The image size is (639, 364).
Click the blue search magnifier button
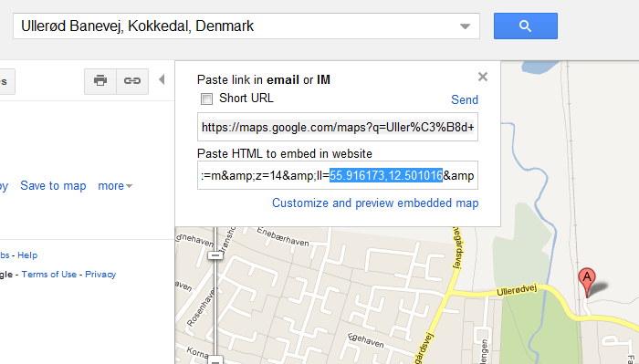pos(525,26)
